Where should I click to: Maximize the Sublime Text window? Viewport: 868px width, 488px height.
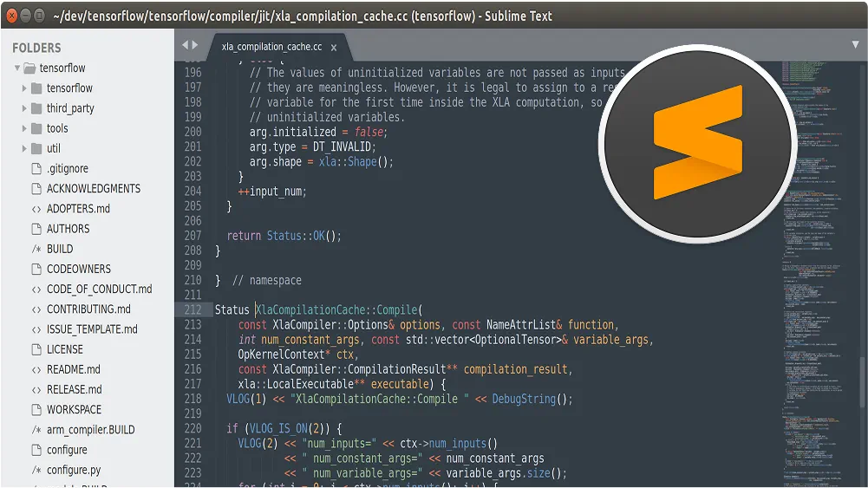(x=39, y=16)
